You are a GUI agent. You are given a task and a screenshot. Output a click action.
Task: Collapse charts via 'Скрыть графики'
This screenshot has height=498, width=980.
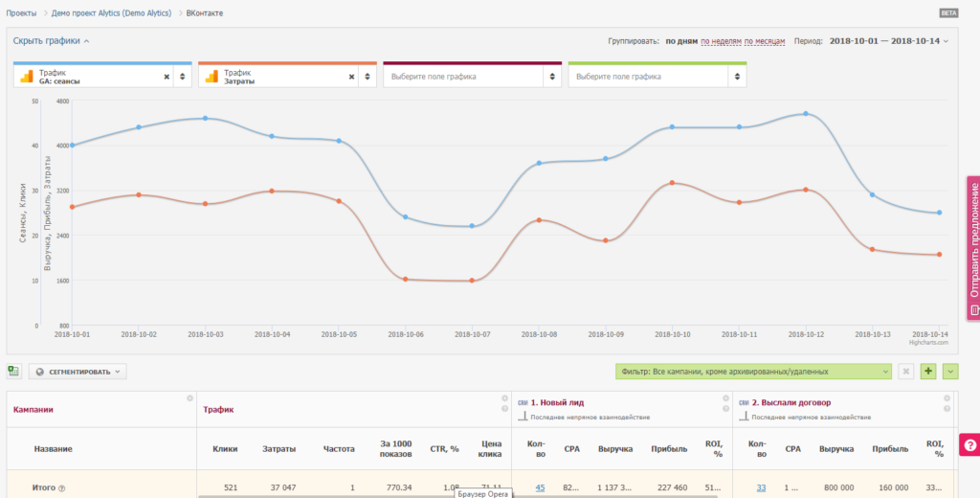51,41
